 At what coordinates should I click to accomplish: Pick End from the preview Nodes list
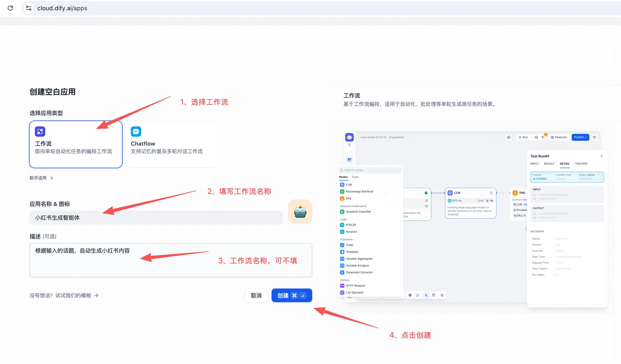(x=346, y=198)
